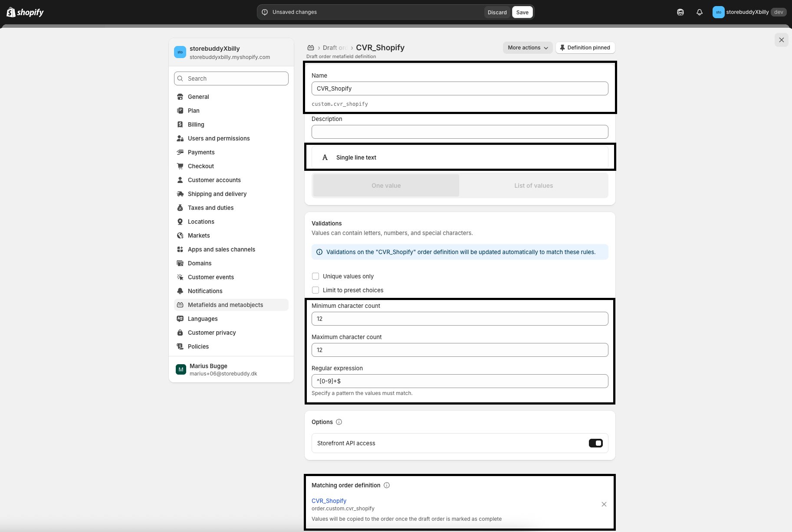Remove the matching CVR_Shopify order definition

(604, 504)
